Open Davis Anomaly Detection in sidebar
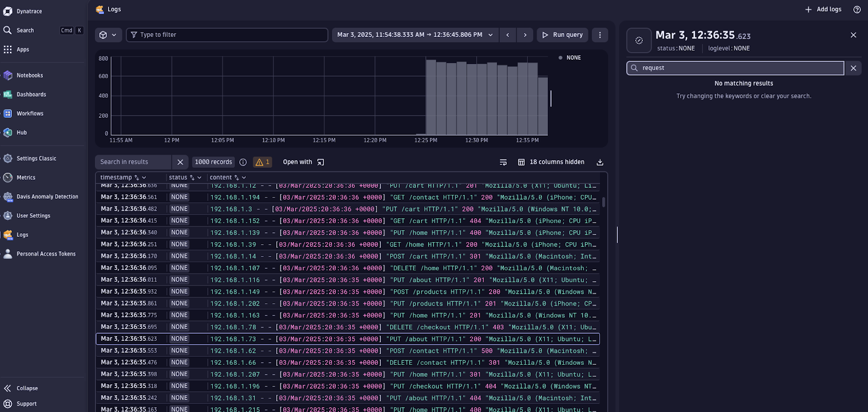The image size is (868, 412). pyautogui.click(x=47, y=197)
